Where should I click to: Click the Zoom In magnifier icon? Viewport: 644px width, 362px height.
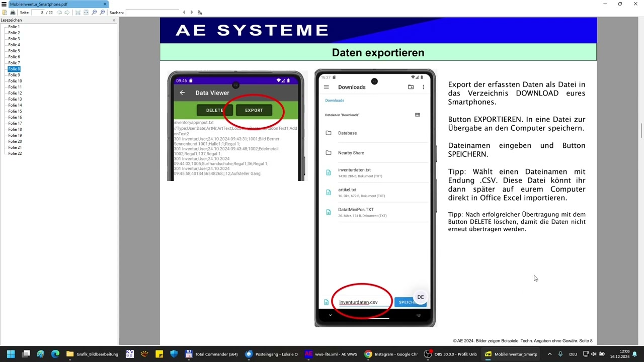coord(102,13)
